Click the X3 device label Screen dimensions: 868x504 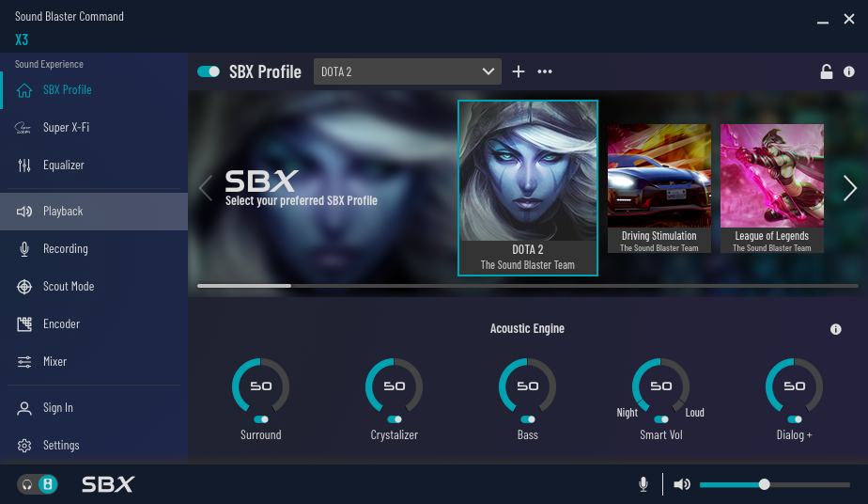(22, 39)
